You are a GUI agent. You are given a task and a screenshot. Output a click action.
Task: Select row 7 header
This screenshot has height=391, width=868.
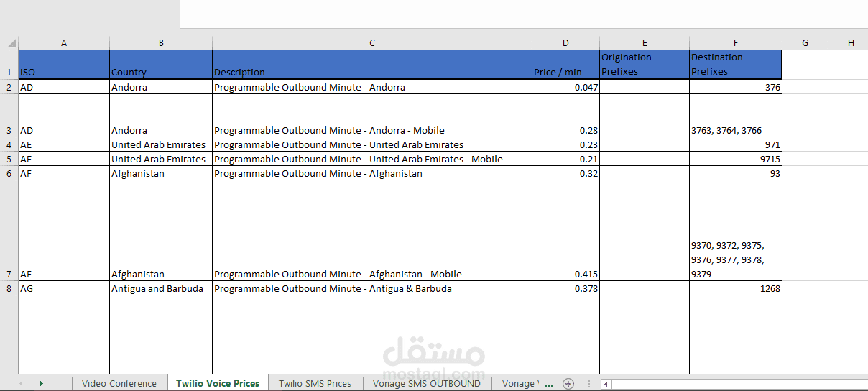[9, 231]
